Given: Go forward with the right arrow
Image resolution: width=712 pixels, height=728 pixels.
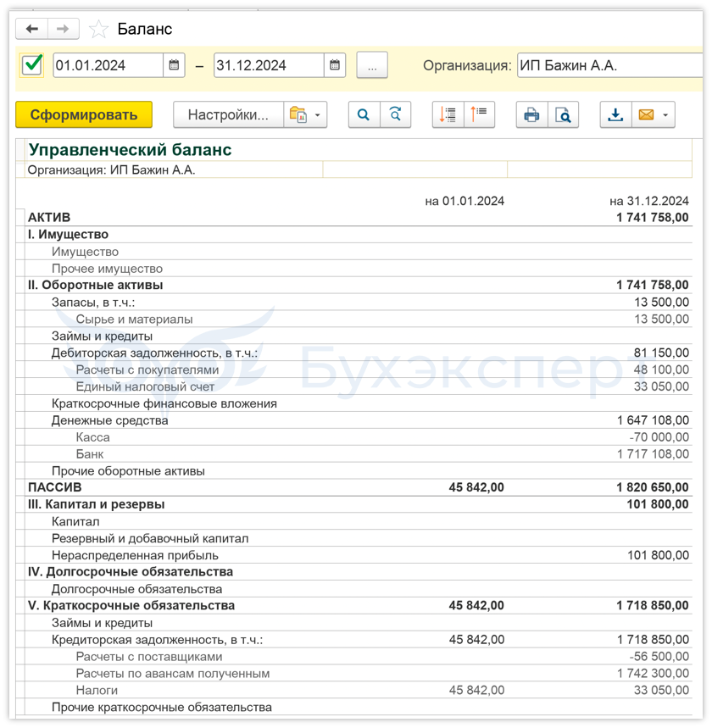Looking at the screenshot, I should click(63, 29).
